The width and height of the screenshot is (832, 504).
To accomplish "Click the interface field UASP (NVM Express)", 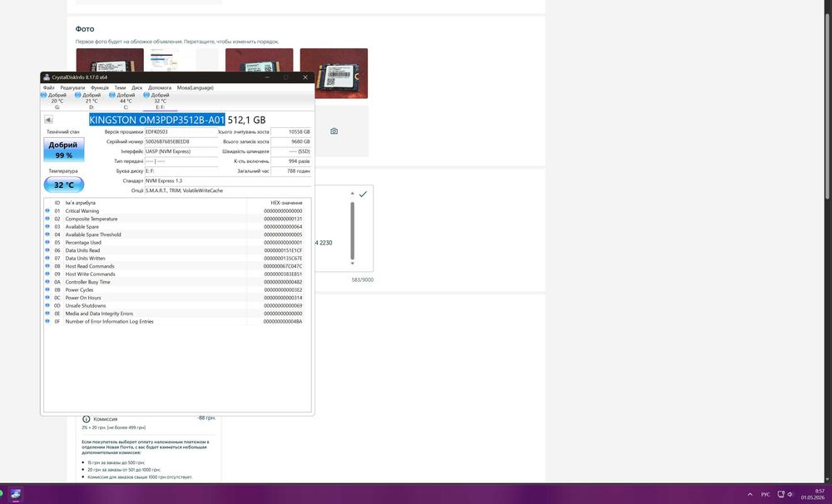I will coord(181,151).
